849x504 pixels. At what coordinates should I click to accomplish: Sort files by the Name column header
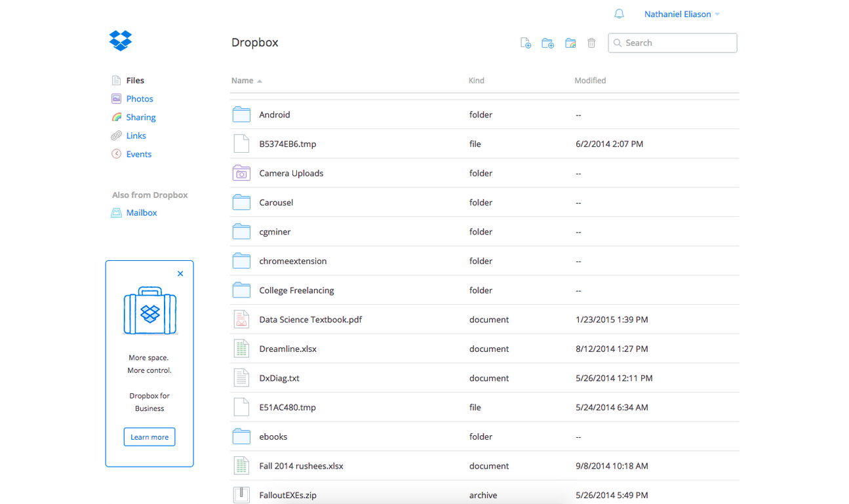tap(247, 81)
